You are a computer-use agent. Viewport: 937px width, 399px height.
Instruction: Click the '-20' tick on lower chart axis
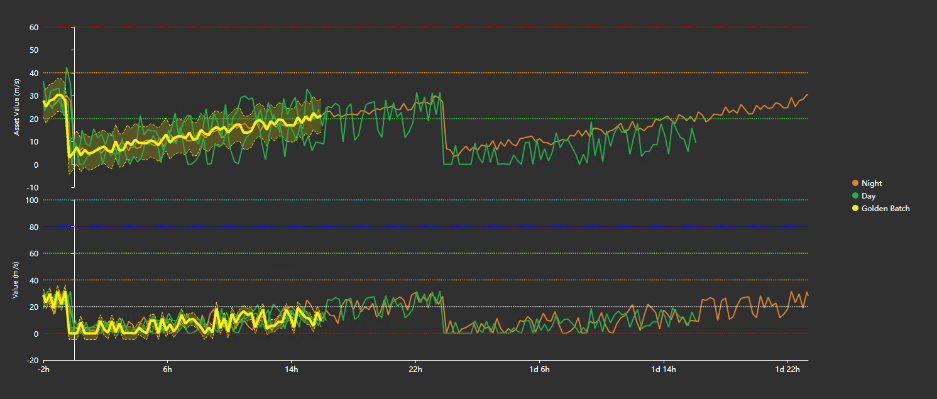33,360
